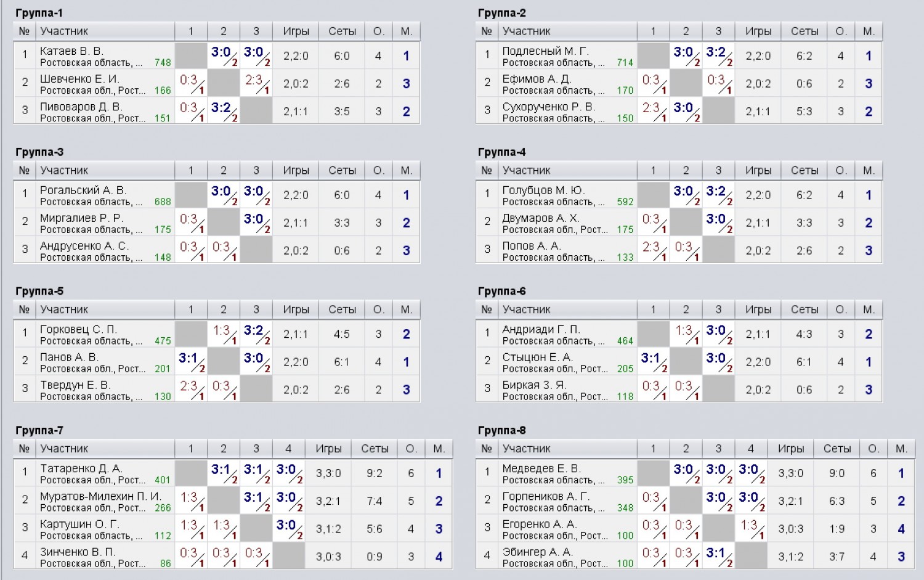Image resolution: width=924 pixels, height=580 pixels.
Task: Click Сухорученко vs Подлесный 2:3 score
Action: click(654, 111)
